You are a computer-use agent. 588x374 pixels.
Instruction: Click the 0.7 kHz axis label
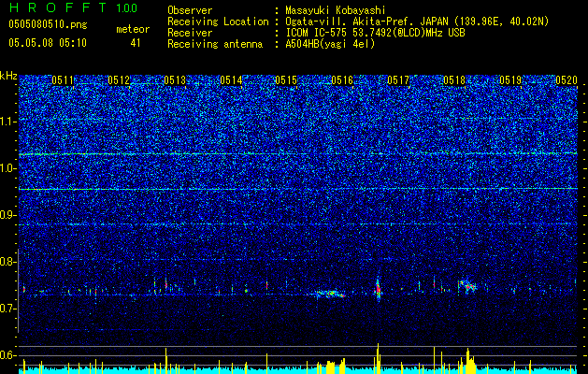[8, 309]
